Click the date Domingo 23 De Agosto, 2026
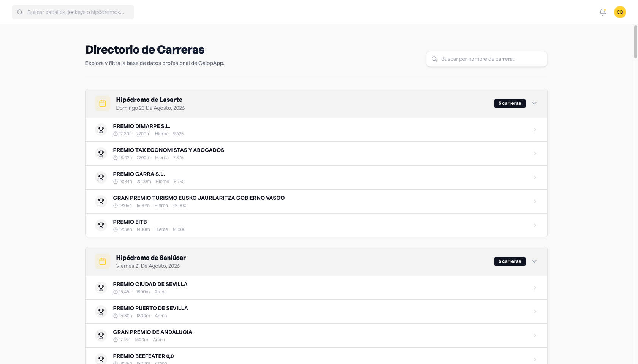Image resolution: width=638 pixels, height=364 pixels. click(x=150, y=108)
